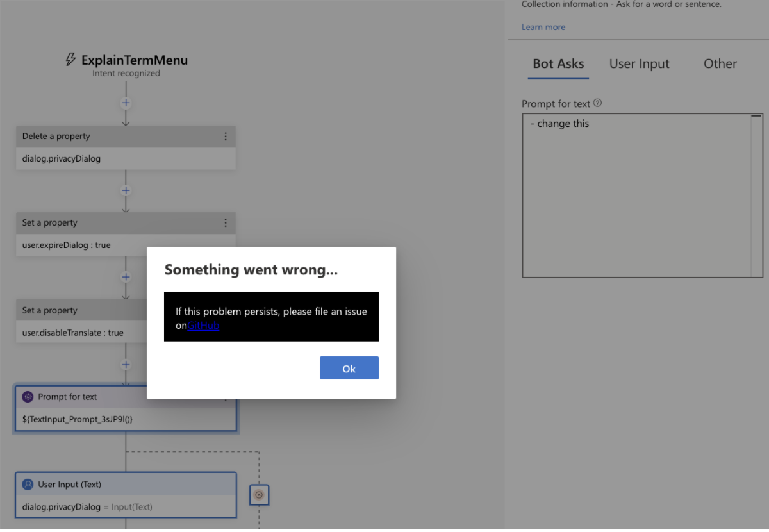Viewport: 769px width, 532px height.
Task: Click the lightning bolt trigger icon on ExplainTermMenu
Action: 70,60
